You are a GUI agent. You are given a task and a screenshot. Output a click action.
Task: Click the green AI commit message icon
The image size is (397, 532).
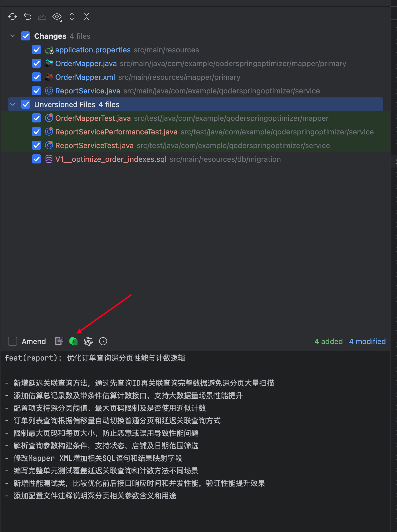[x=73, y=341]
